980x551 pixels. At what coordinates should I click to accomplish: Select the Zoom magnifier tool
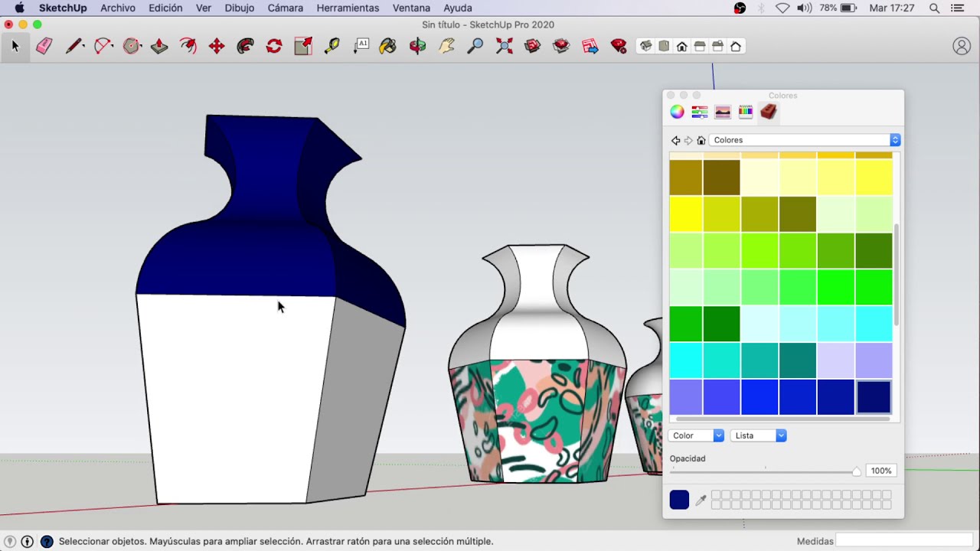coord(475,47)
